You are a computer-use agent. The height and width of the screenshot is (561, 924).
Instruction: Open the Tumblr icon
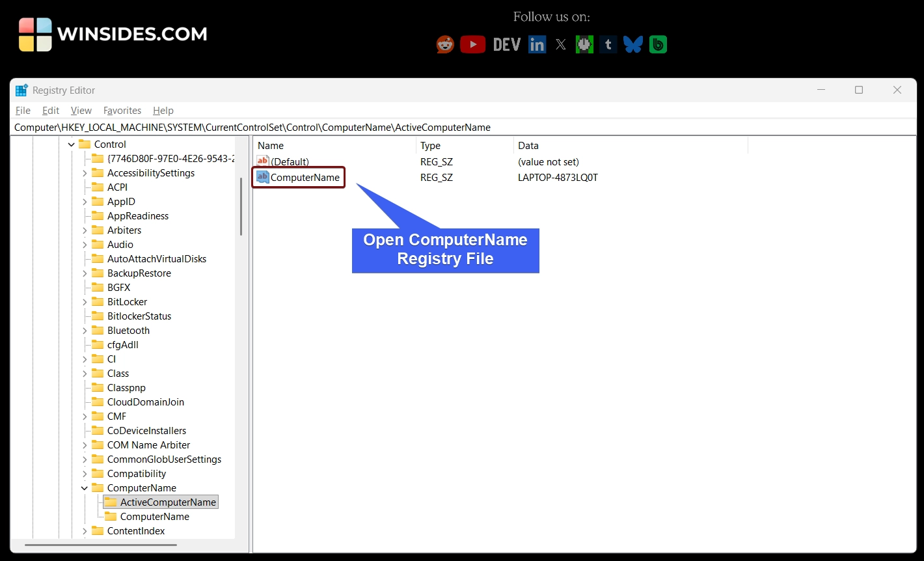[x=608, y=44]
